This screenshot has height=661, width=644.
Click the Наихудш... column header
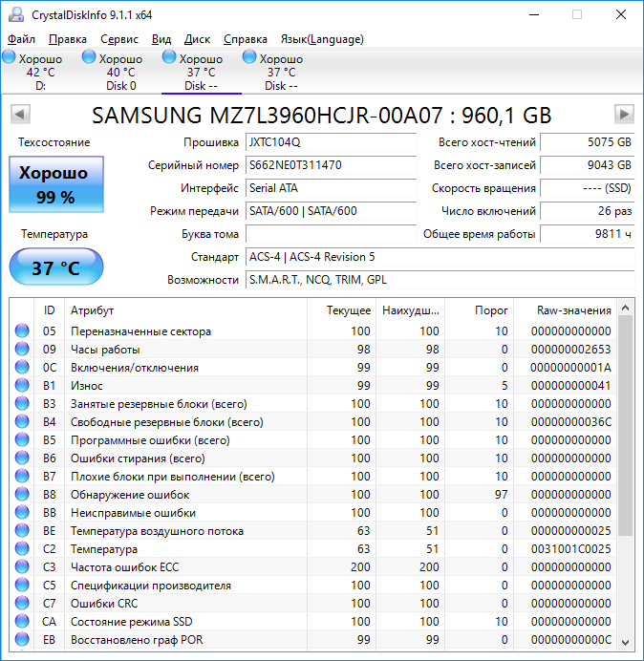[x=410, y=310]
